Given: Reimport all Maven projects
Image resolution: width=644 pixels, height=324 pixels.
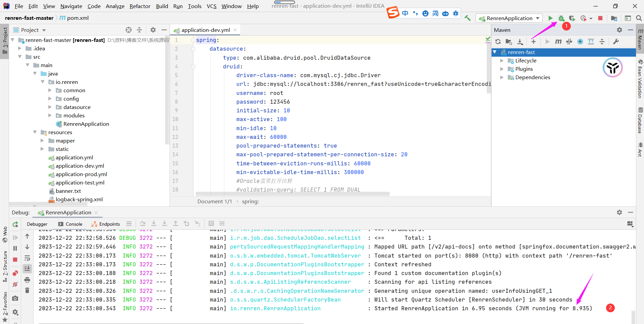Looking at the screenshot, I should pyautogui.click(x=498, y=42).
